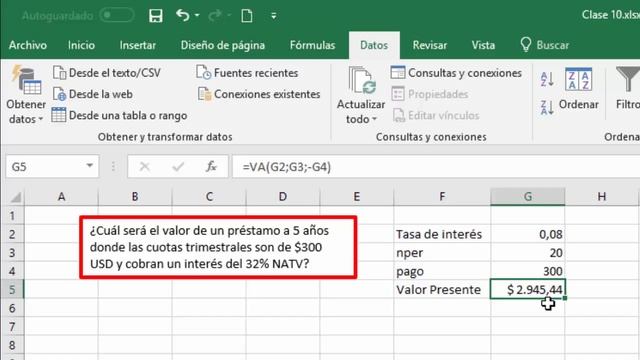The height and width of the screenshot is (360, 640).
Task: Select row 1 header
Action: pyautogui.click(x=12, y=215)
